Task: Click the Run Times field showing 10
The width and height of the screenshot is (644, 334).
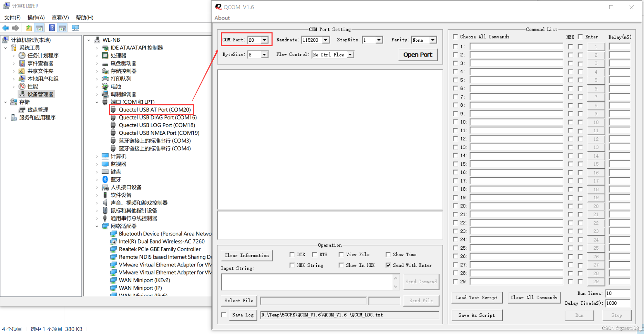Action: point(618,293)
